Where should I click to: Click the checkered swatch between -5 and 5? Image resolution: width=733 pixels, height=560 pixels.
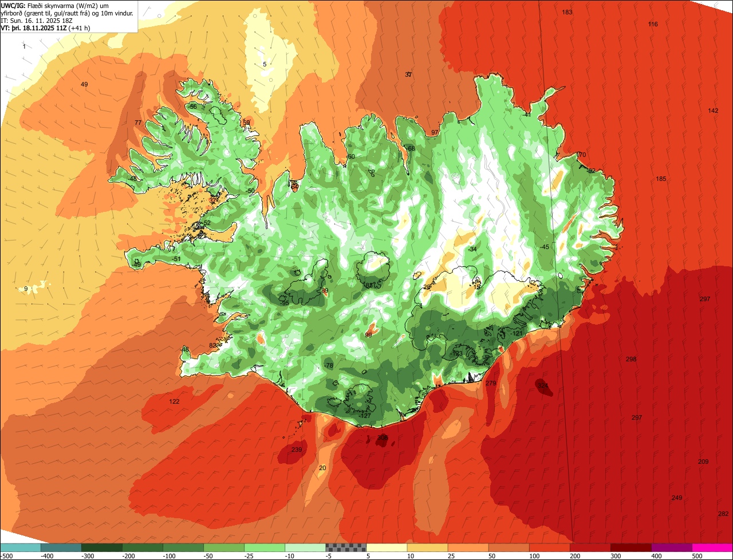[346, 547]
